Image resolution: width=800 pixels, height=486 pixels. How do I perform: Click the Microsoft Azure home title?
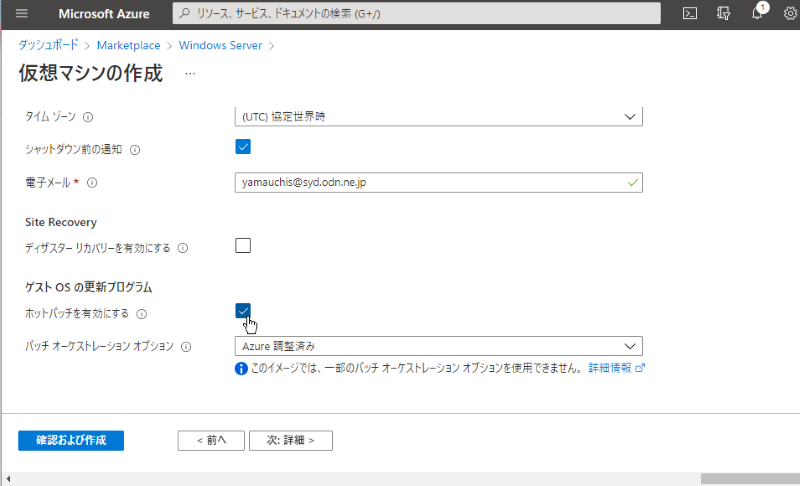point(104,14)
